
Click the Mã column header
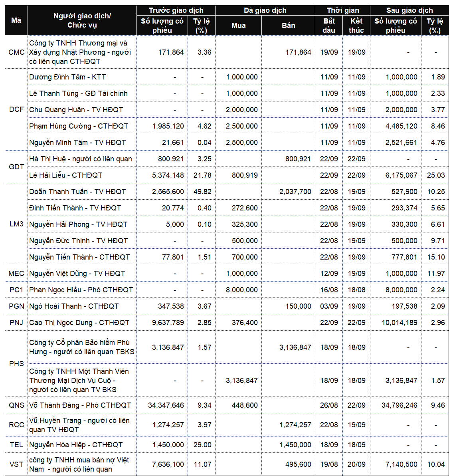tap(16, 20)
